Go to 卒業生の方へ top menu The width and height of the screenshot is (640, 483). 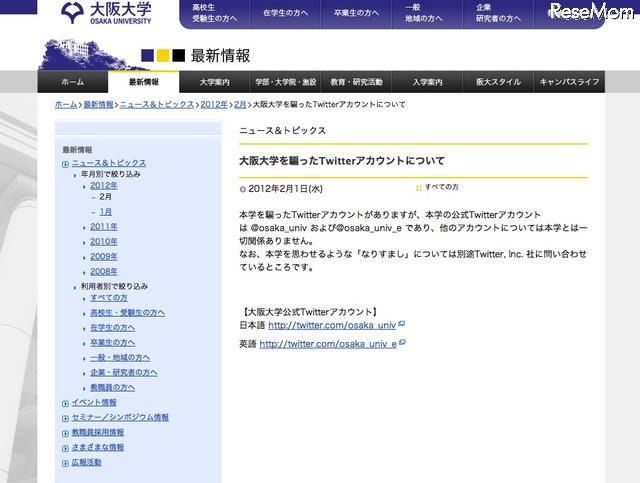(x=356, y=13)
